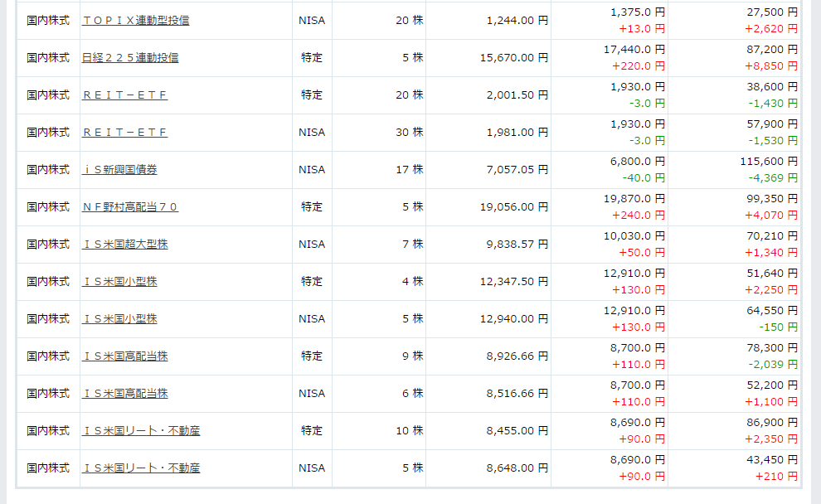Click the price change +240.0 円
Image resolution: width=821 pixels, height=504 pixels.
click(639, 215)
